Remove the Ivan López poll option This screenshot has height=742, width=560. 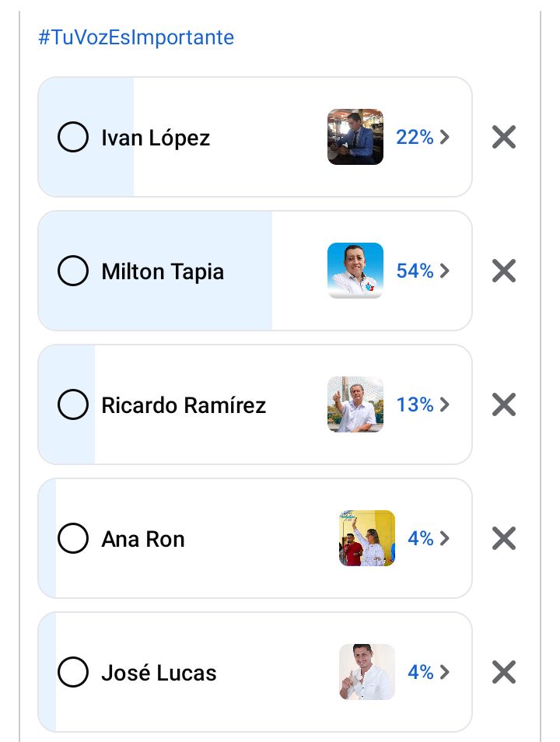[x=504, y=137]
